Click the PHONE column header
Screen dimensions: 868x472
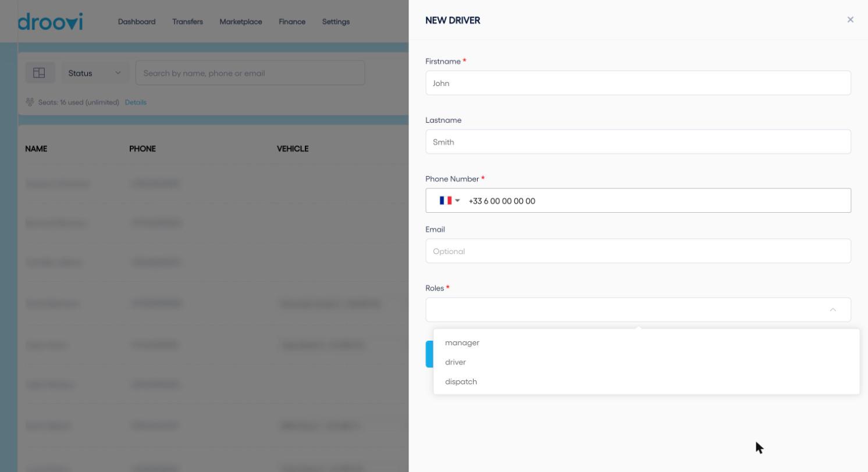[143, 149]
